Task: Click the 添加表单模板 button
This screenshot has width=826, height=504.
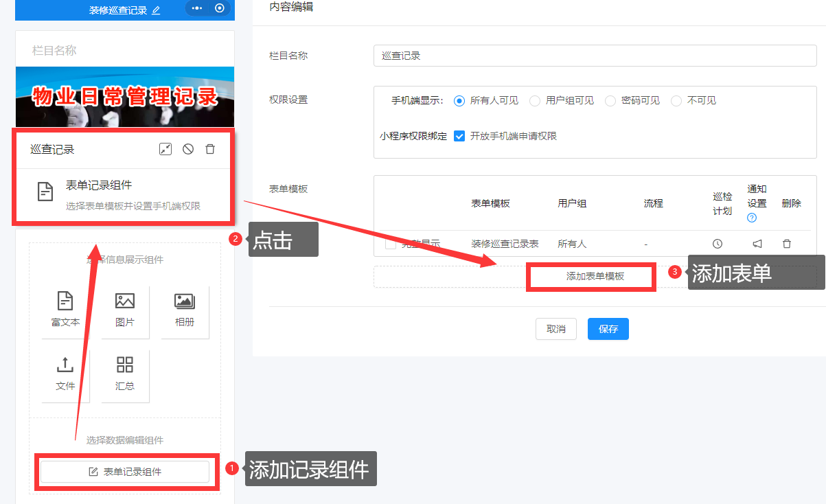Action: 595,276
